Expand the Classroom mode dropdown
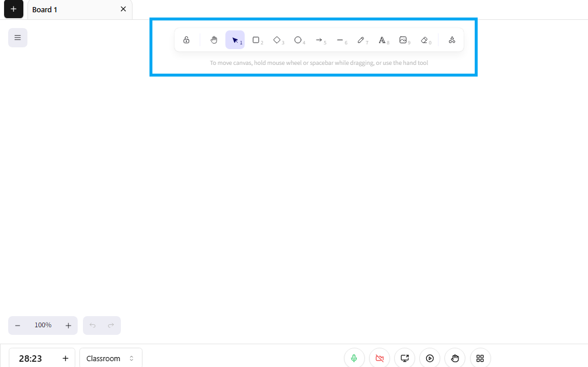 [110, 358]
